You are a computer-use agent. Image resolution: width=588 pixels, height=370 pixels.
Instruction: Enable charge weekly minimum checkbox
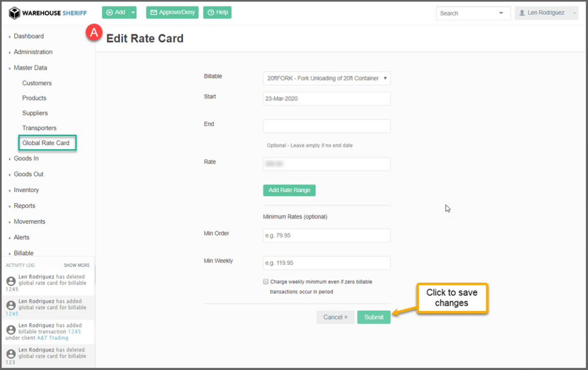tap(265, 282)
